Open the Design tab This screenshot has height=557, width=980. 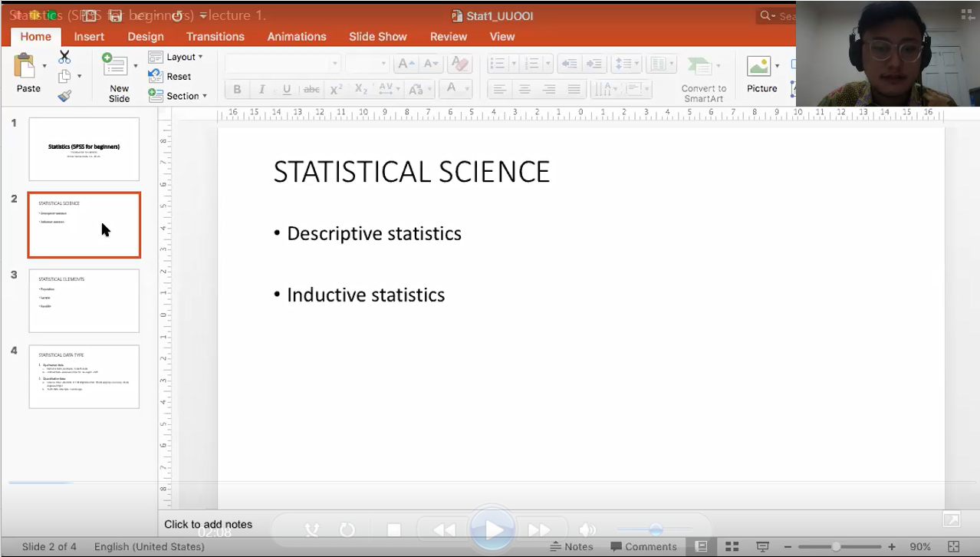click(x=146, y=36)
